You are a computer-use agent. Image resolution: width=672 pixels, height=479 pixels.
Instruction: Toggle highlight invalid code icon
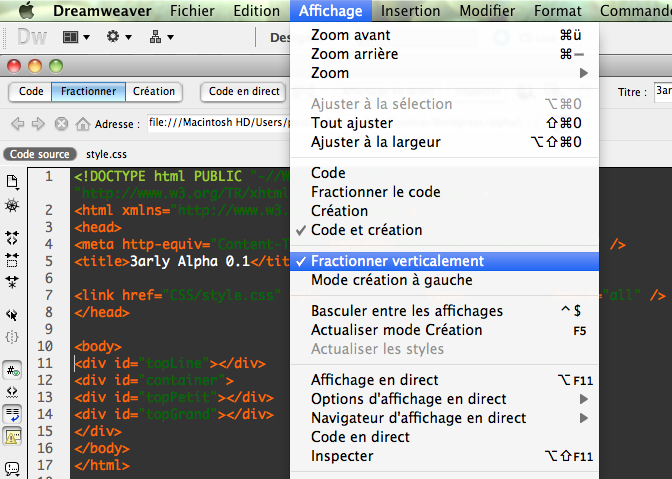(x=12, y=392)
